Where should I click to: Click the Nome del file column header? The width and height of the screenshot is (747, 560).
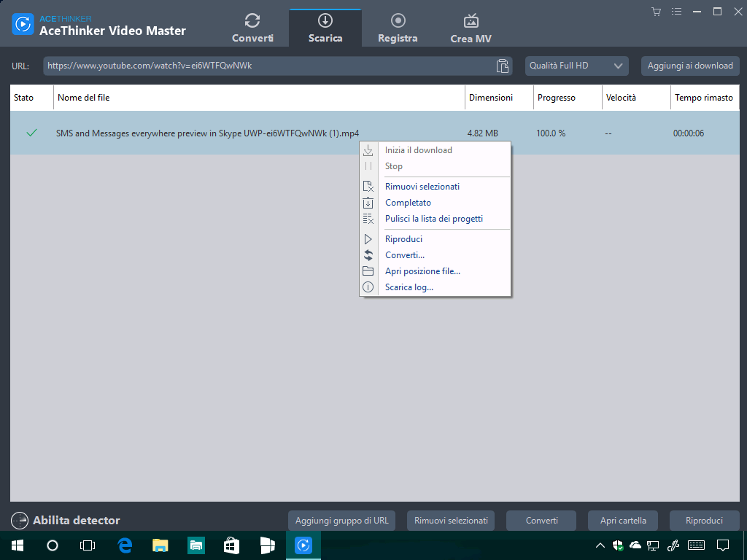259,98
